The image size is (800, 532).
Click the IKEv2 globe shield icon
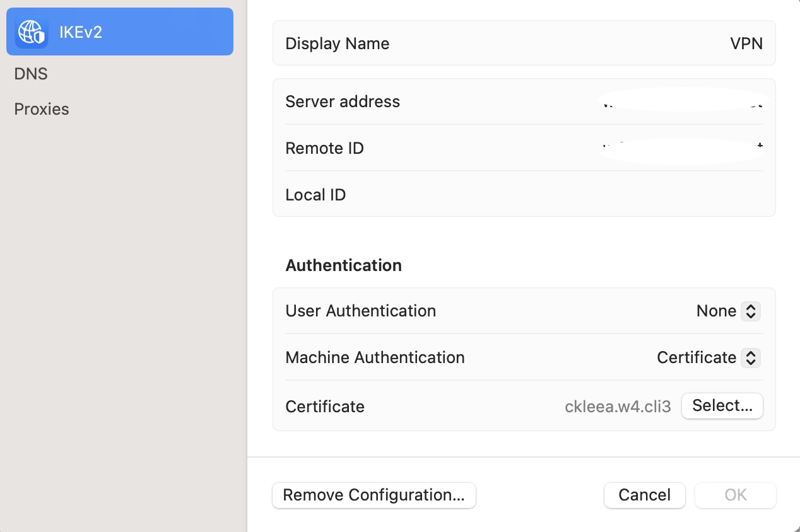tap(32, 32)
